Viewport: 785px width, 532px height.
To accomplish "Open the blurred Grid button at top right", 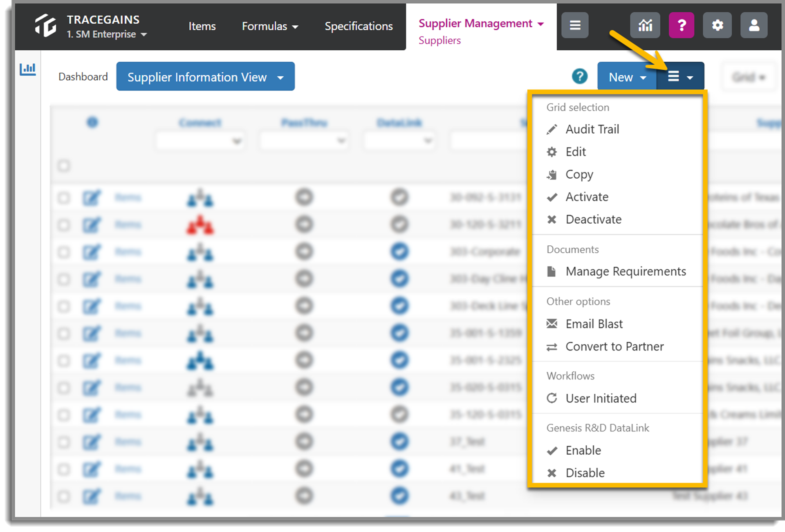I will pos(749,77).
